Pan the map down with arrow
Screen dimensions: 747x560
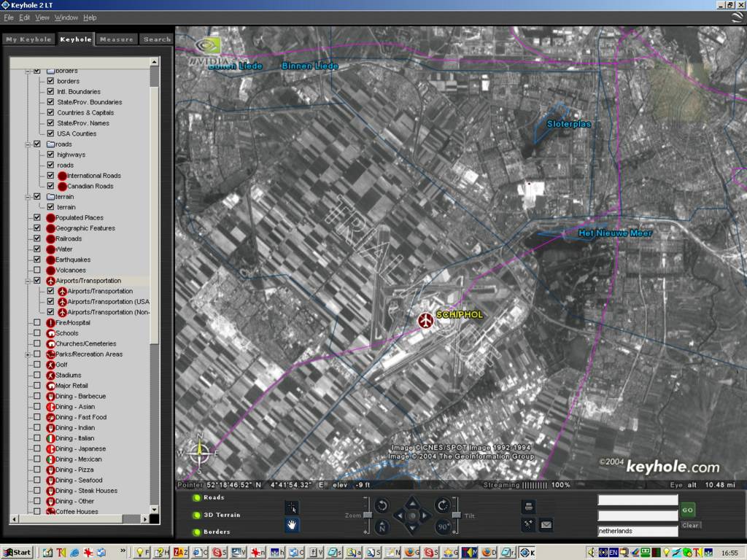[413, 528]
